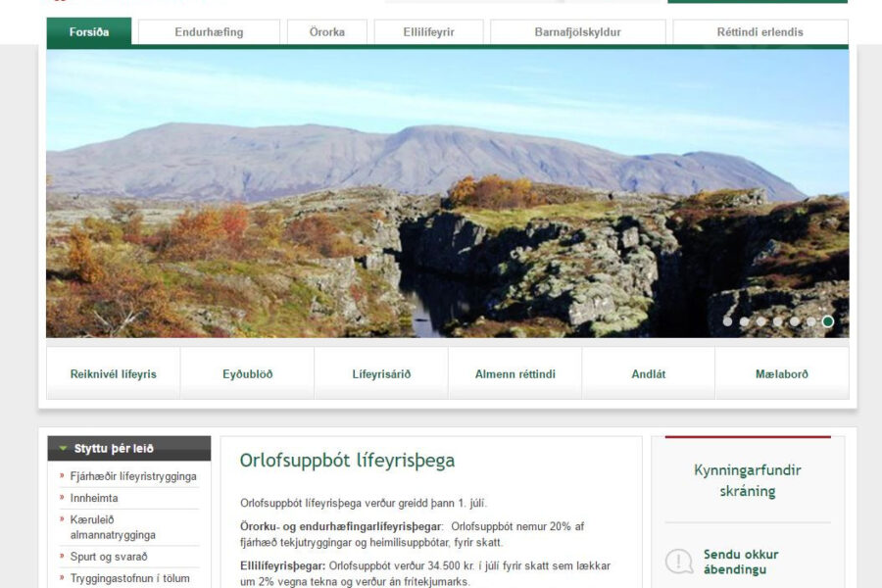Open Fjárhæðir lífeyristrygginga link
This screenshot has width=882, height=588.
[133, 476]
